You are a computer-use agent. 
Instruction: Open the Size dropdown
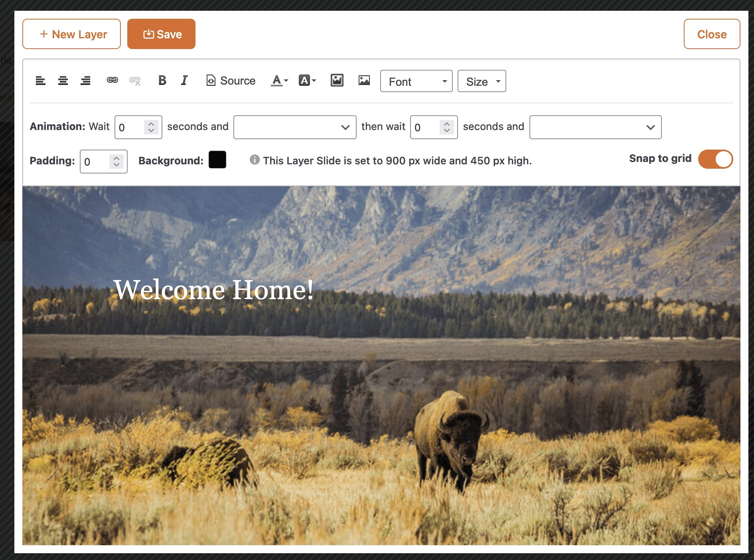click(482, 81)
